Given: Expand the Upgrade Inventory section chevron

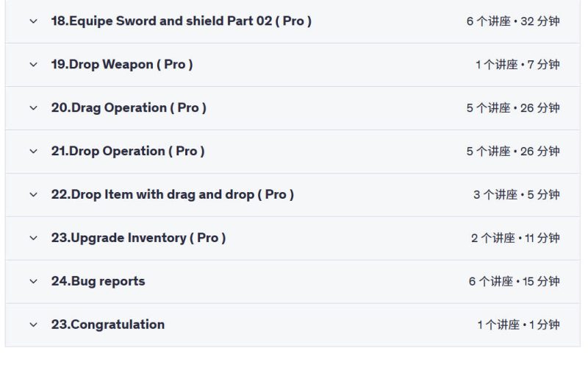Looking at the screenshot, I should [33, 238].
